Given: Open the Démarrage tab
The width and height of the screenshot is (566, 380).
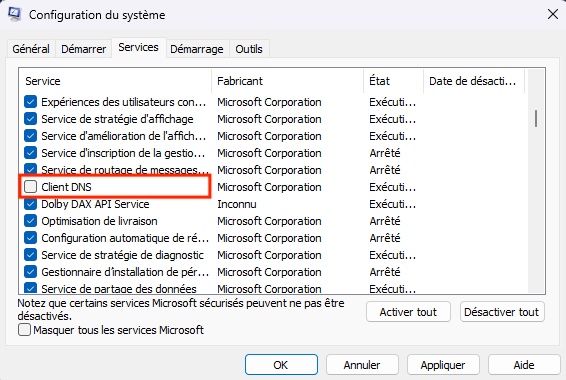Looking at the screenshot, I should click(x=197, y=49).
